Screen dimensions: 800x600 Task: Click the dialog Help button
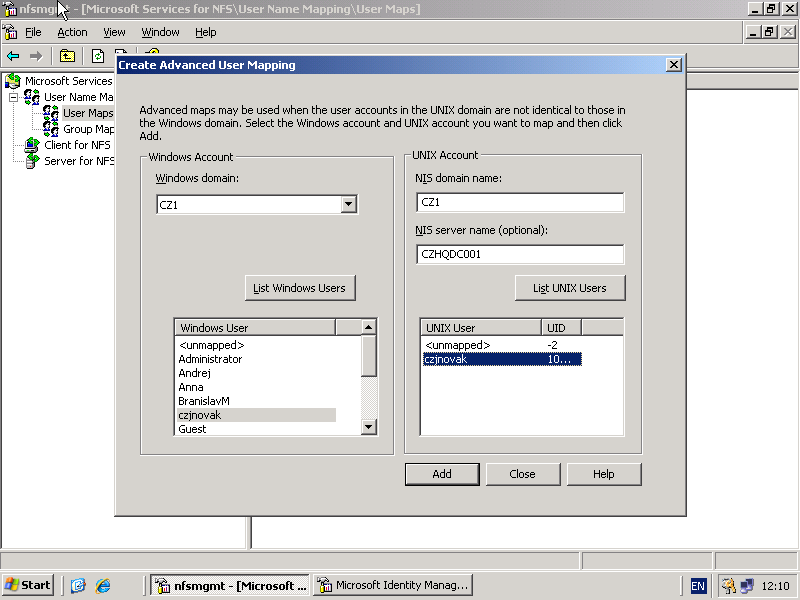[604, 474]
